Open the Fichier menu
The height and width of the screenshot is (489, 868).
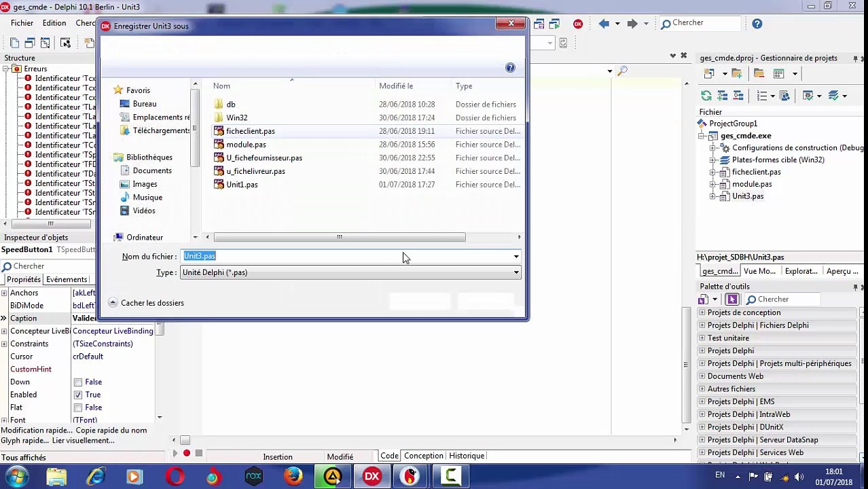[22, 23]
